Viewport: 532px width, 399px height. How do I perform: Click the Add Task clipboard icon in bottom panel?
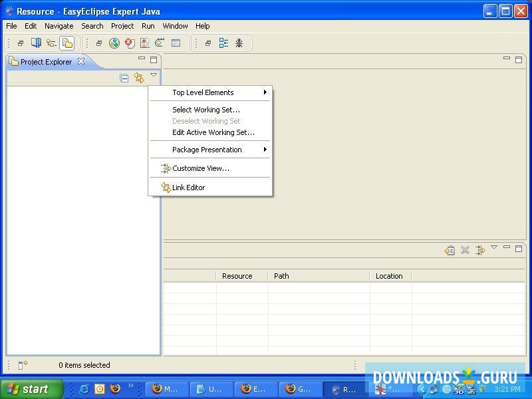(x=450, y=250)
